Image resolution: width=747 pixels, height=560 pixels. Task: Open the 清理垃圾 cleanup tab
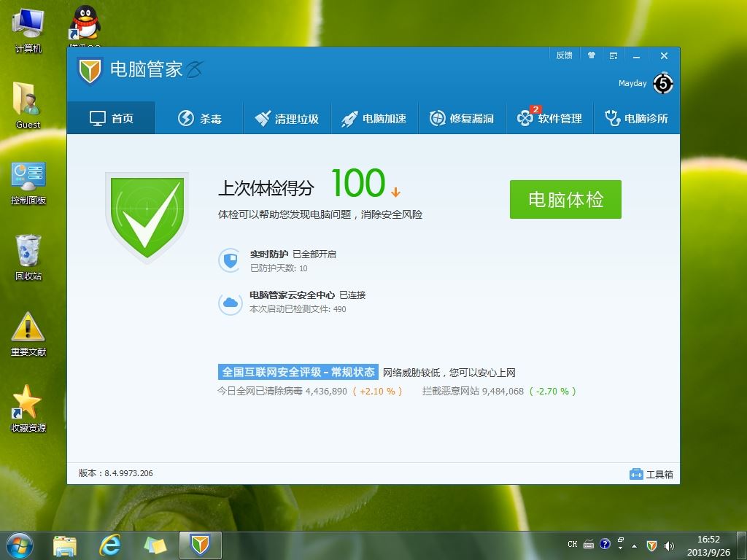[287, 118]
